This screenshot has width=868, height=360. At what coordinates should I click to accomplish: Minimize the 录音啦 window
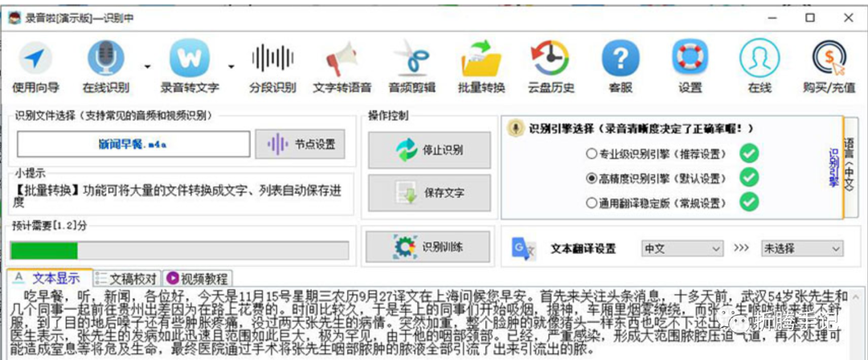click(x=772, y=18)
